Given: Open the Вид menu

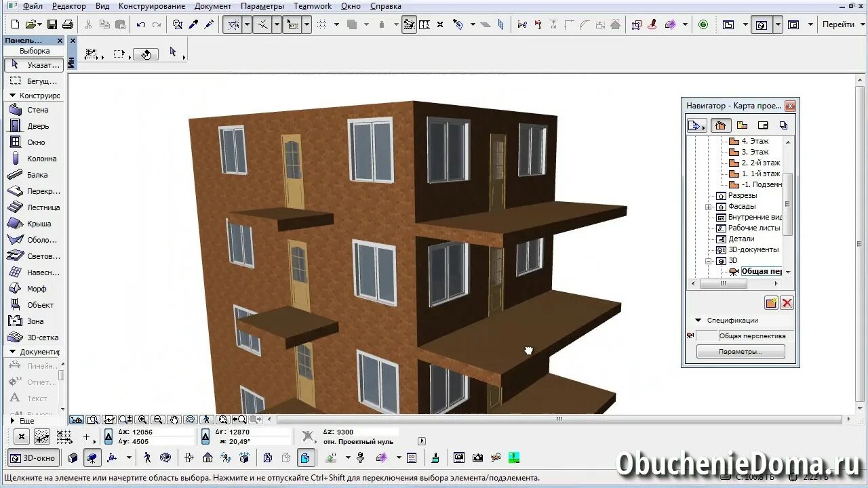Looking at the screenshot, I should pyautogui.click(x=102, y=6).
